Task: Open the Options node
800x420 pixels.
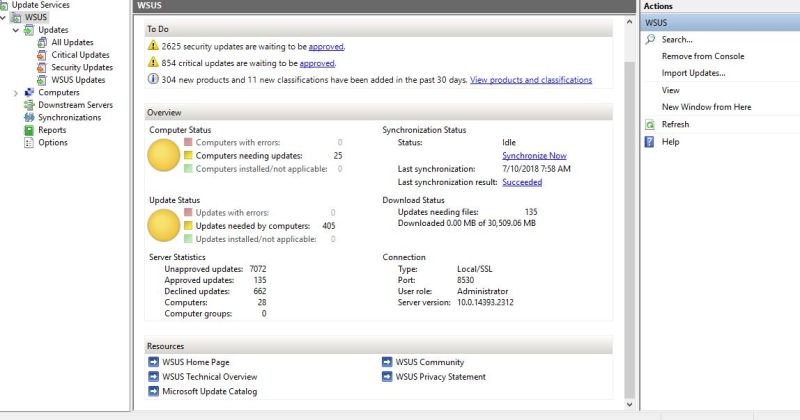Action: pos(53,142)
